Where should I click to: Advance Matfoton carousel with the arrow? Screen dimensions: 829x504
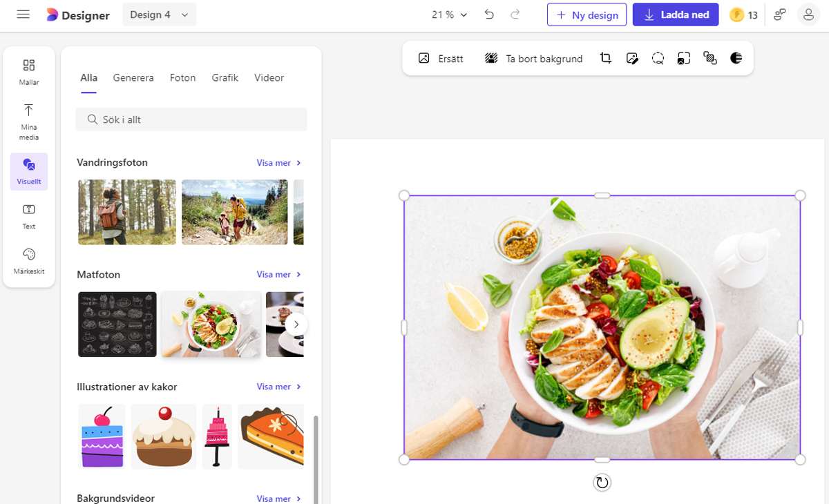[x=296, y=324]
